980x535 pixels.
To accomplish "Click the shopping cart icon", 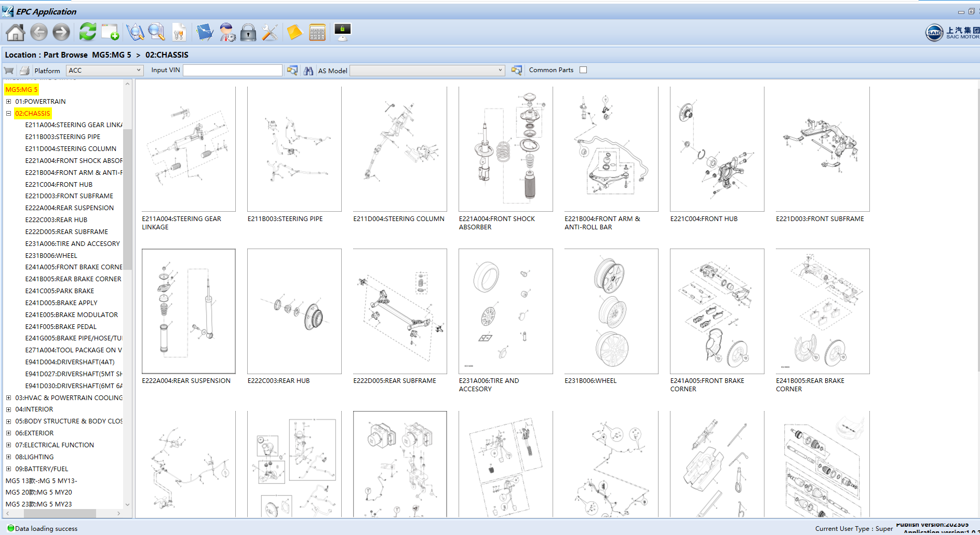I will tap(9, 71).
